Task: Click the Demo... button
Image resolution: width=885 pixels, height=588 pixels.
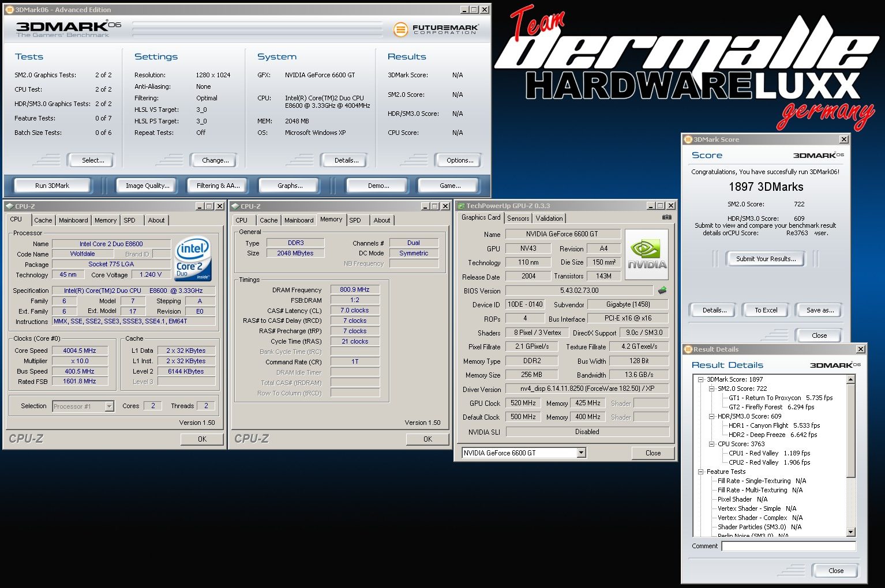Action: (x=378, y=186)
